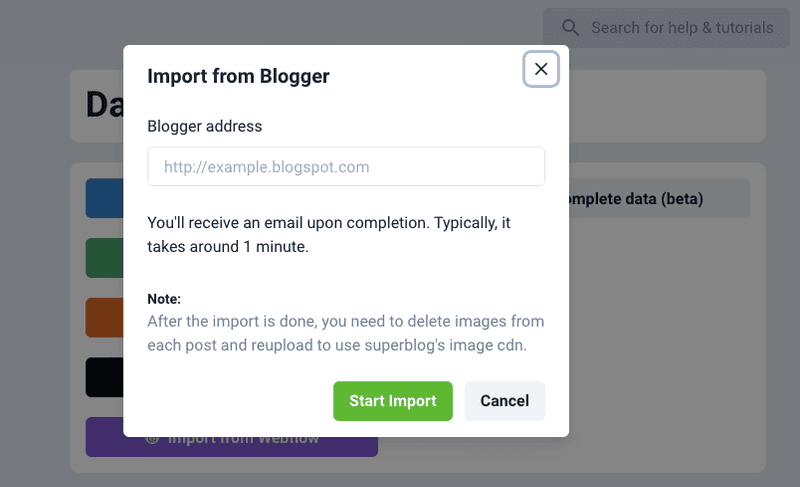Click the bold Note: label

pos(164,298)
